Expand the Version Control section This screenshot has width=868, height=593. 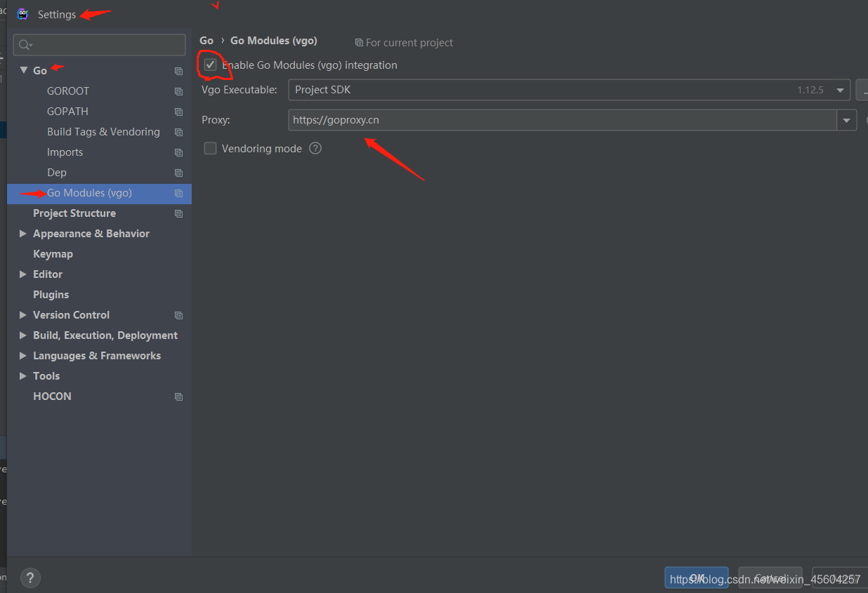(23, 315)
